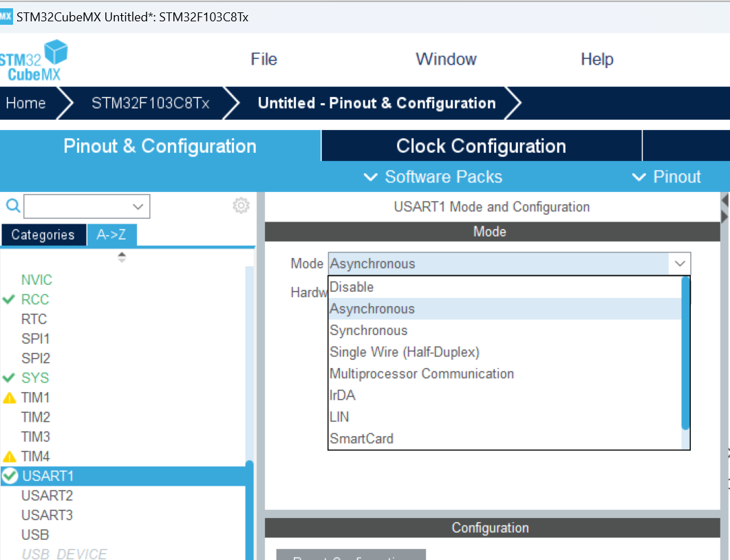The image size is (730, 560).
Task: Select the A->Z tab
Action: pyautogui.click(x=111, y=235)
